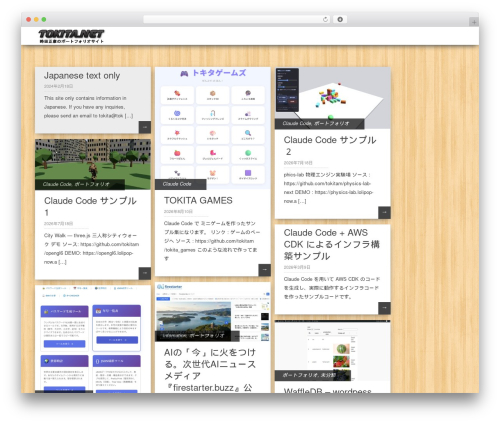Click the purple トキタゲームズ heading in the thumbnail
500x423 pixels.
219,73
